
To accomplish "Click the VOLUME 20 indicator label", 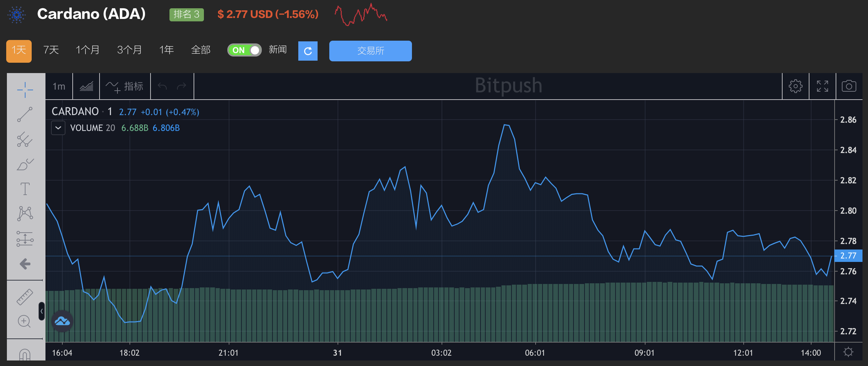I will [x=93, y=128].
